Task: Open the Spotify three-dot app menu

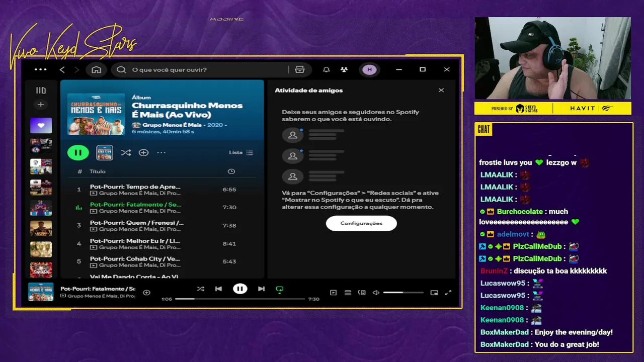Action: click(x=40, y=69)
